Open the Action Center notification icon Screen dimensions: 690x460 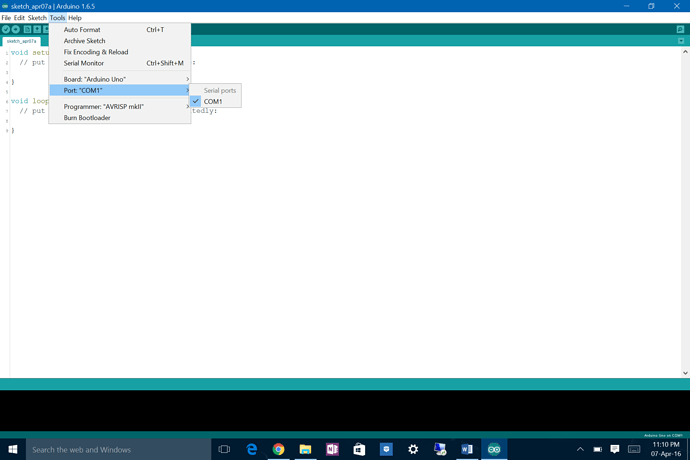(x=615, y=449)
